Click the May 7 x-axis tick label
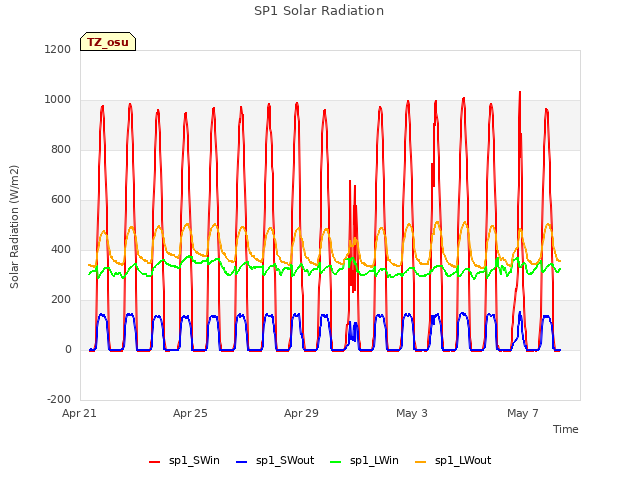The height and width of the screenshot is (480, 640). [523, 413]
